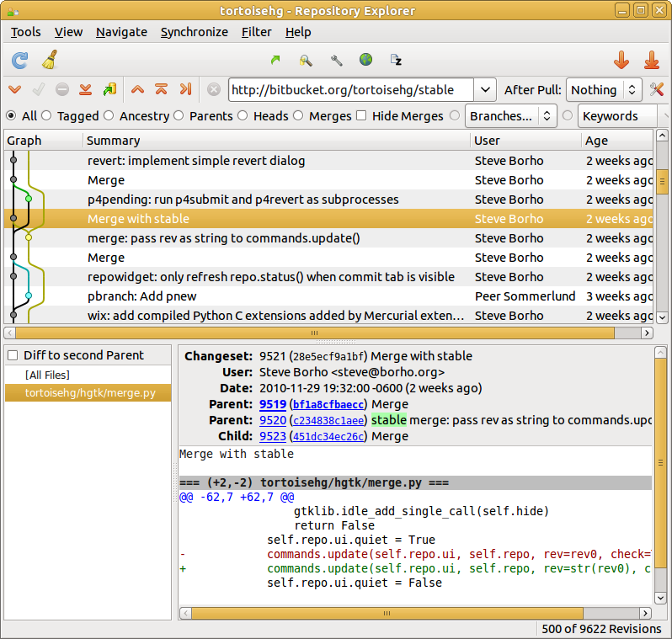Open the Synchronize menu
This screenshot has width=672, height=639.
pos(195,32)
